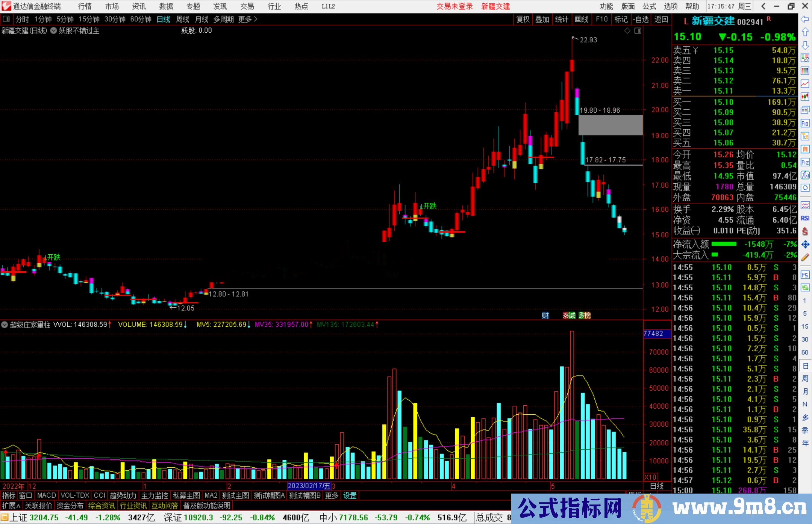The width and height of the screenshot is (812, 524).
Task: Click the F10 info sidebar icon
Action: pos(805,123)
